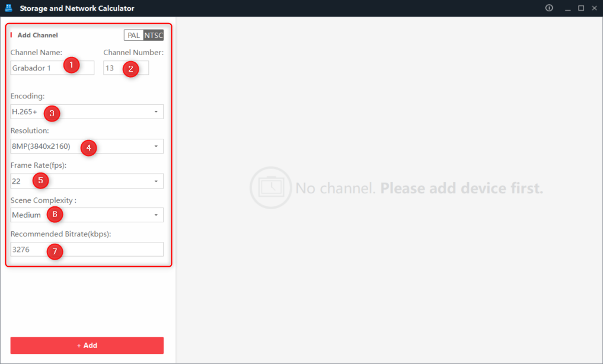This screenshot has height=364, width=603.
Task: Click the 'Recommended Bitrate(kbps):' label
Action: [60, 234]
